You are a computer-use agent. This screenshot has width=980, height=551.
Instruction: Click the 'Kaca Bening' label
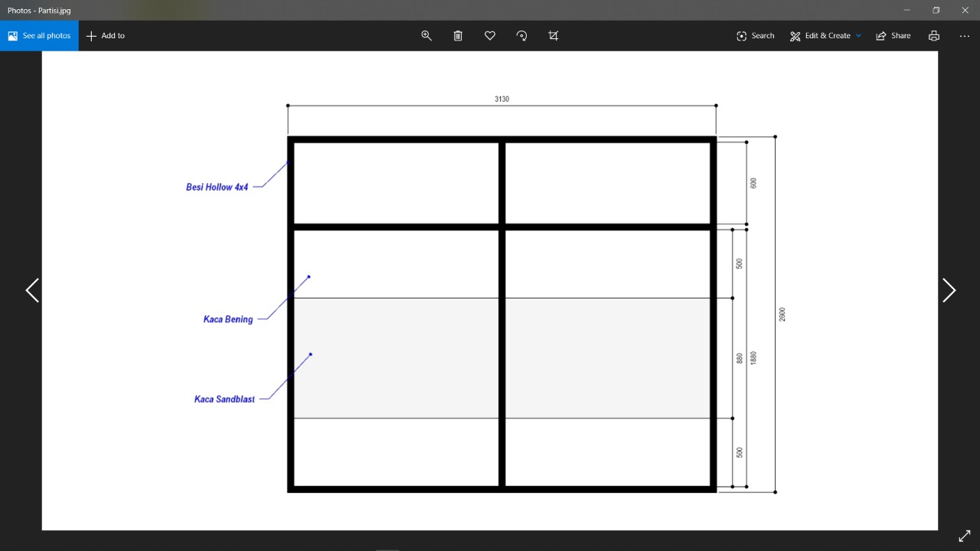(x=228, y=319)
